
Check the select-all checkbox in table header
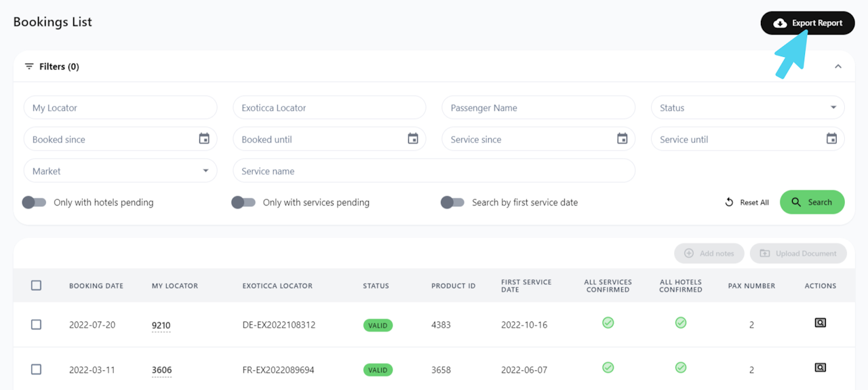click(37, 286)
